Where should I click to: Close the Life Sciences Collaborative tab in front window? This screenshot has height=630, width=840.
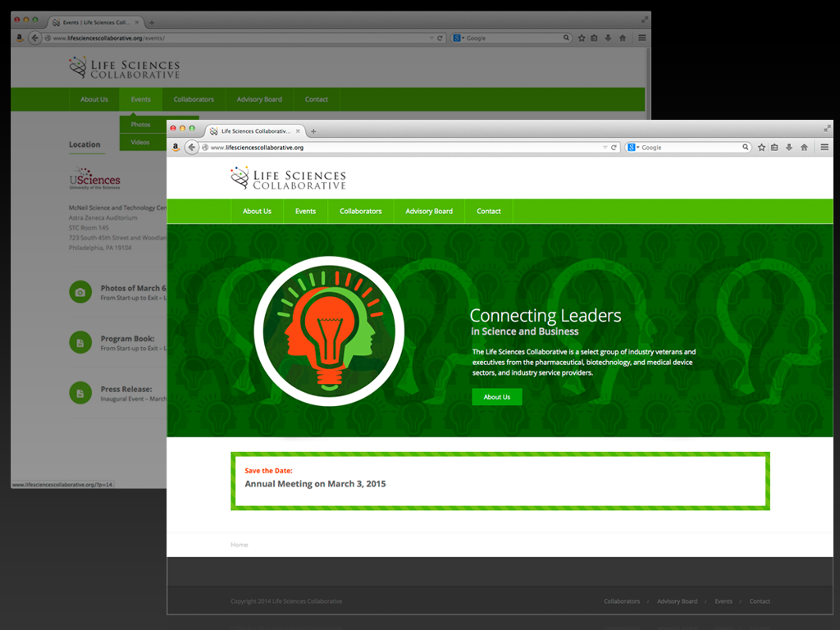[296, 131]
